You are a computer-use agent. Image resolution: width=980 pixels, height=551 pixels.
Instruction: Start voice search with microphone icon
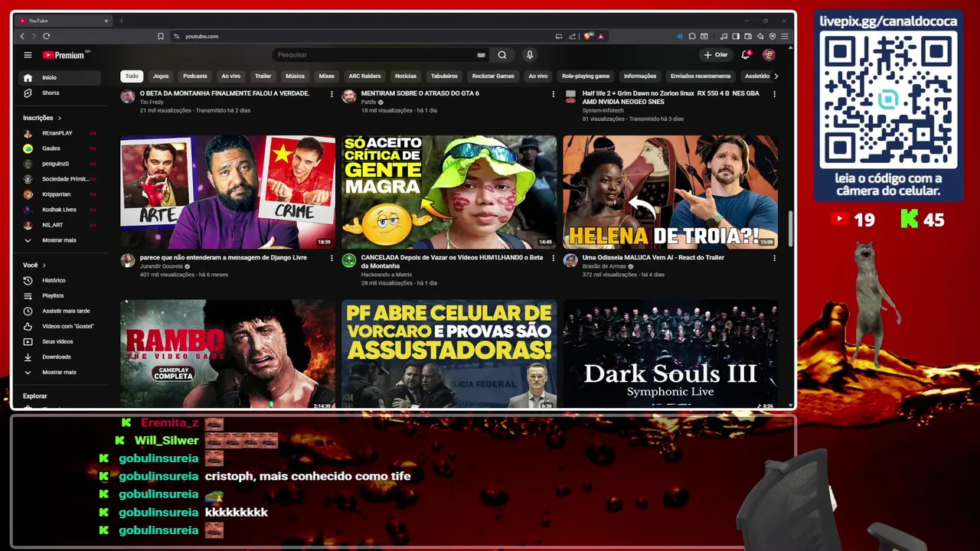tap(529, 55)
